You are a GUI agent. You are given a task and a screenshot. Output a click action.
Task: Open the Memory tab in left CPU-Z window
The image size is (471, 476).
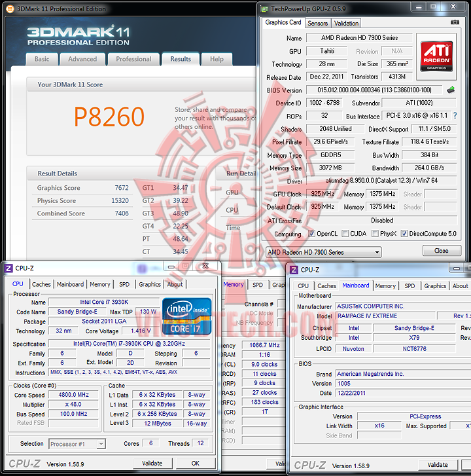click(100, 284)
